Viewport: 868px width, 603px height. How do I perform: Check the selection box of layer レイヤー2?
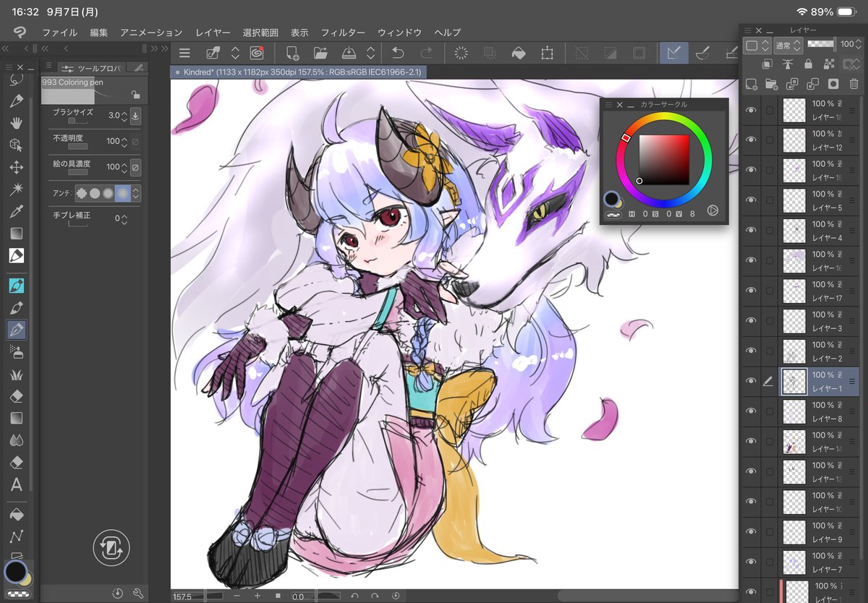(x=770, y=351)
